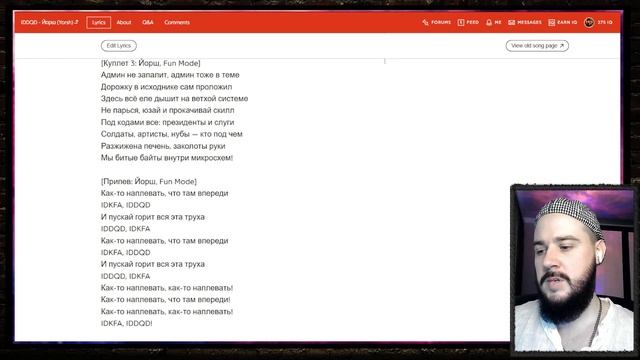The width and height of the screenshot is (640, 360).
Task: Open the IDDQD song title link
Action: (x=49, y=22)
